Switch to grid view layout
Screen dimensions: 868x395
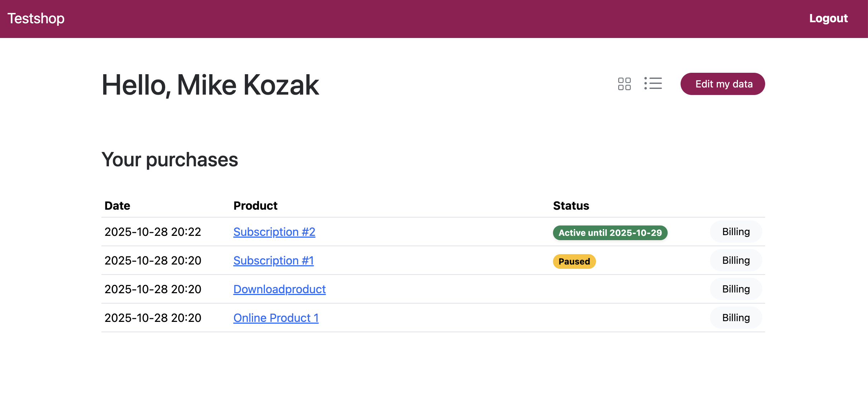click(624, 84)
